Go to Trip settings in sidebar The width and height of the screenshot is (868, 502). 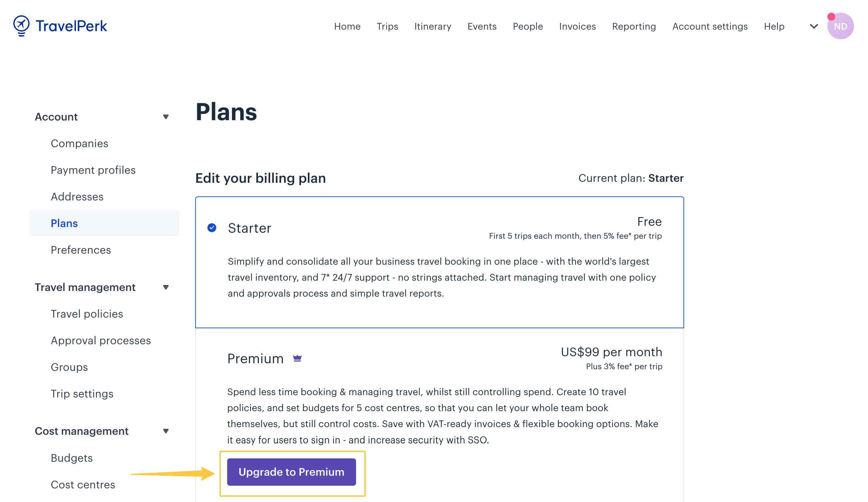coord(82,394)
